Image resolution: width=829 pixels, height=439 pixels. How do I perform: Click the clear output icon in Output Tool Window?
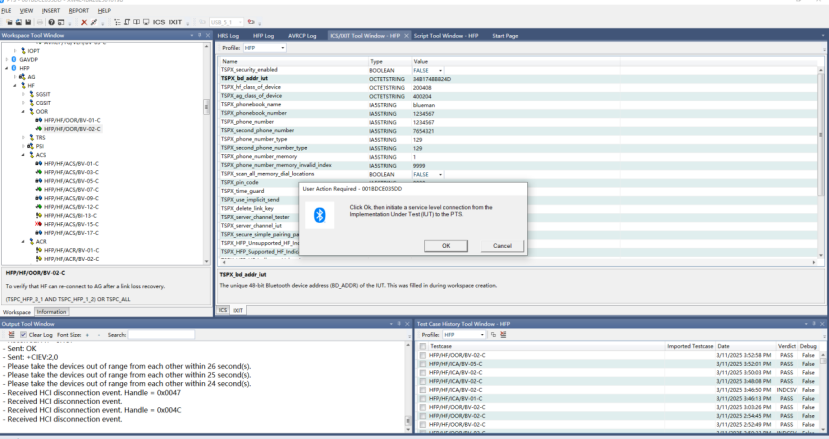pyautogui.click(x=11, y=335)
